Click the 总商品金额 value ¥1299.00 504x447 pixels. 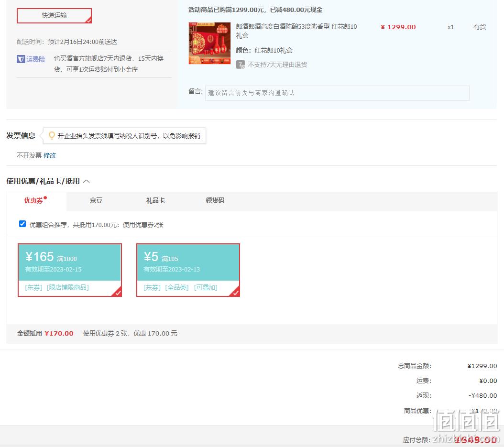(482, 366)
